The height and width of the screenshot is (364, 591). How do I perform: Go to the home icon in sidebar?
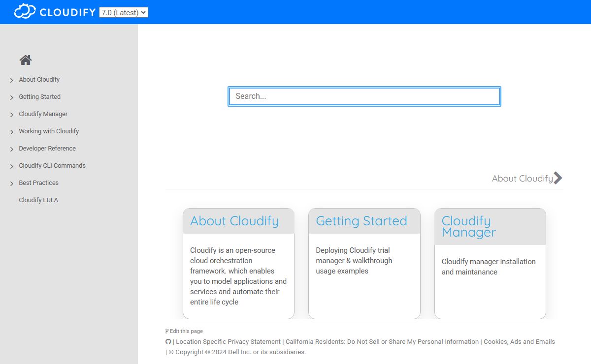[x=26, y=60]
